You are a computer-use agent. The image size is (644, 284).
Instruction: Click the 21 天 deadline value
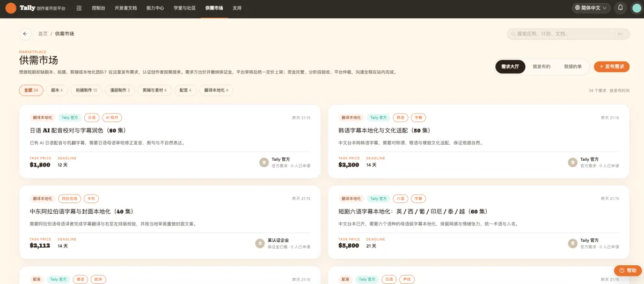(371, 246)
